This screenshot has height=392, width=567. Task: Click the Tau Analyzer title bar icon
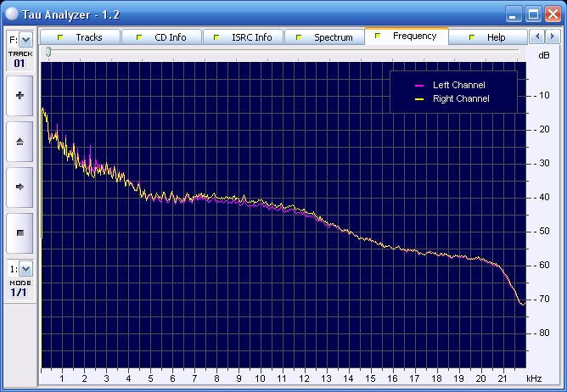coord(10,13)
